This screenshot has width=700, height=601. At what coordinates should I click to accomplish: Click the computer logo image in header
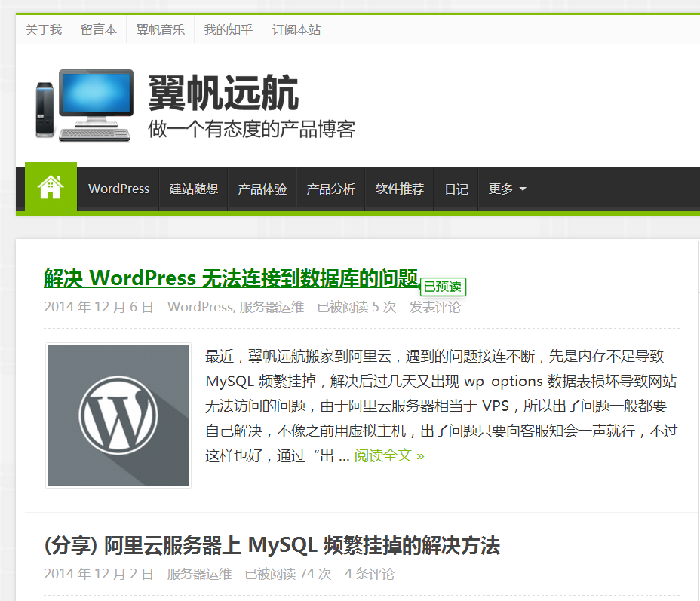[84, 106]
